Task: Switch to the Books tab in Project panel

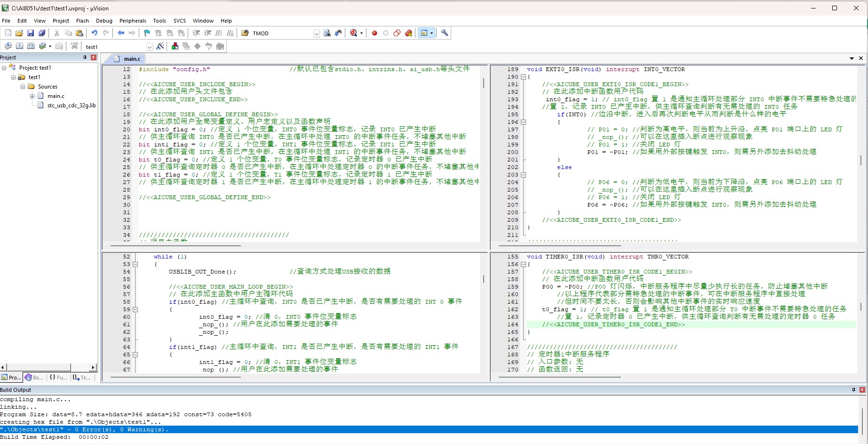Action: [x=34, y=377]
